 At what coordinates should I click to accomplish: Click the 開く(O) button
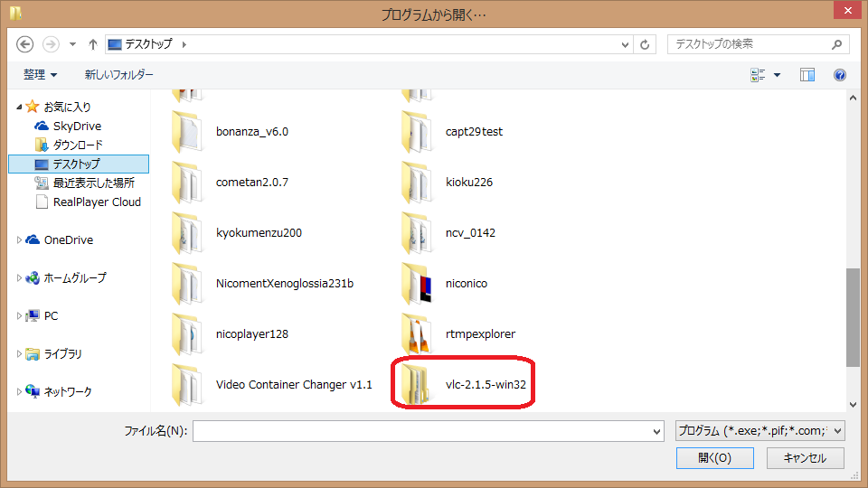[714, 458]
